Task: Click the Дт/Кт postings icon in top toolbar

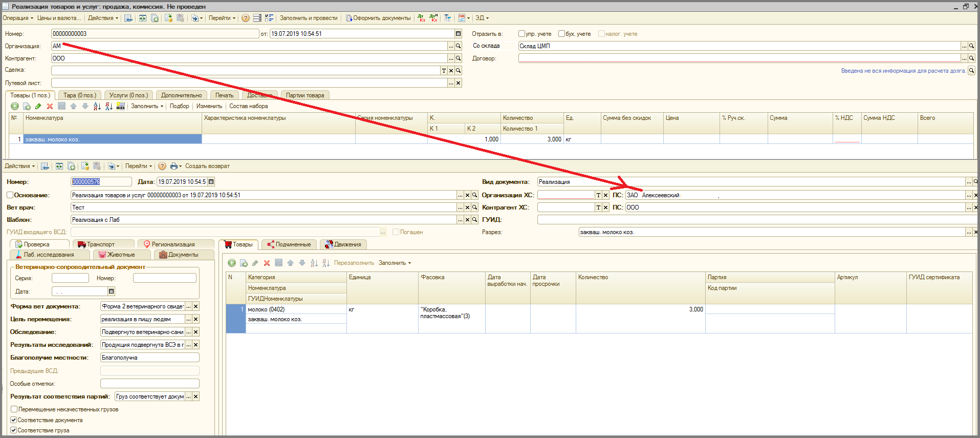Action: coord(422,18)
